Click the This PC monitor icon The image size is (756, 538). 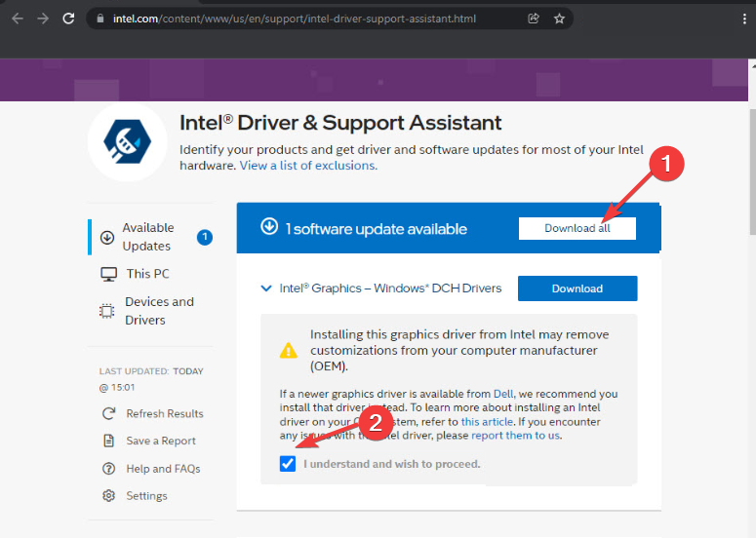pyautogui.click(x=108, y=274)
